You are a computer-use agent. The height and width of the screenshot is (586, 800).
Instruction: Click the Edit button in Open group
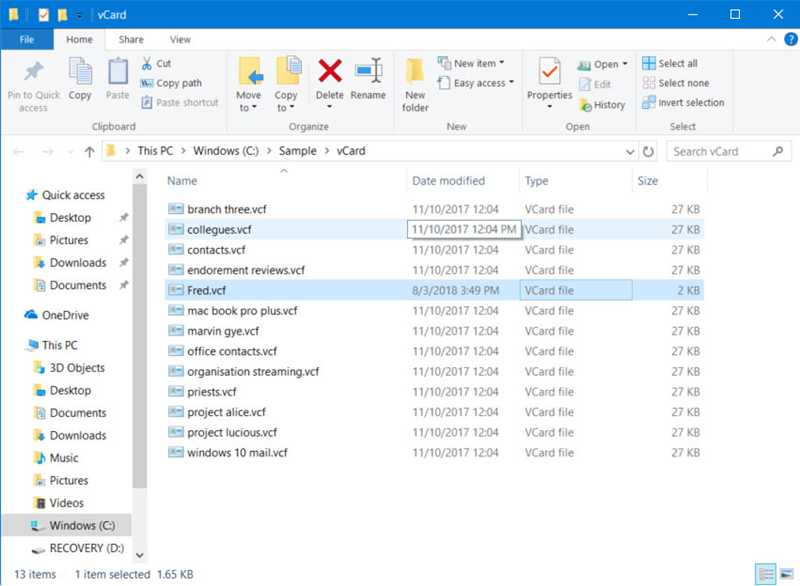click(595, 84)
